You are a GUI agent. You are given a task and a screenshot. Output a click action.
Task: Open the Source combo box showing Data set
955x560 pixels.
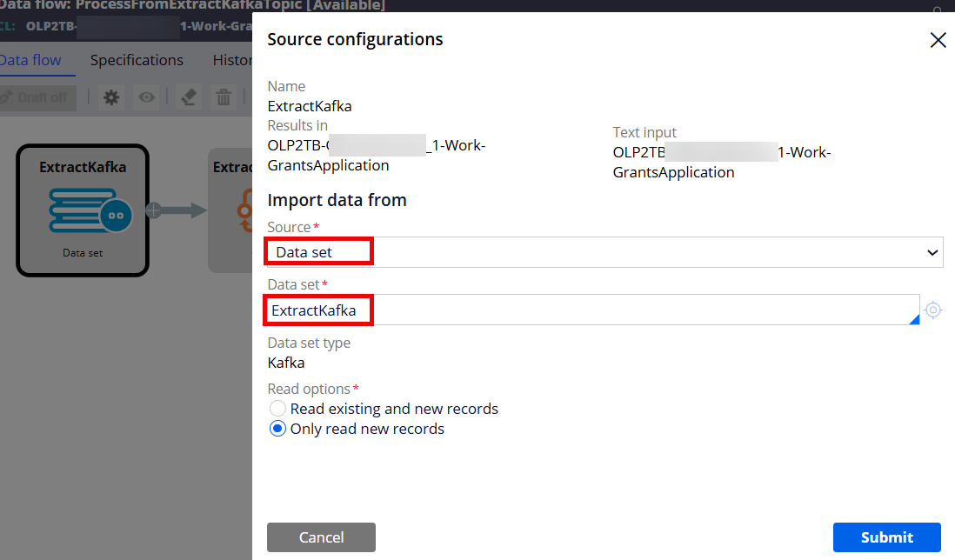point(604,252)
